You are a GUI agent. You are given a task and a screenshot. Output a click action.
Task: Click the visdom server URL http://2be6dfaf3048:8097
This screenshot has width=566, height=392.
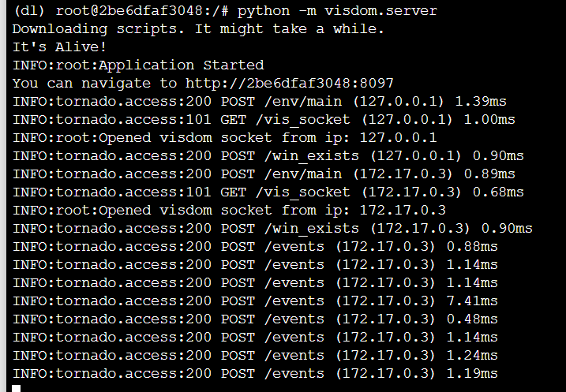point(289,83)
